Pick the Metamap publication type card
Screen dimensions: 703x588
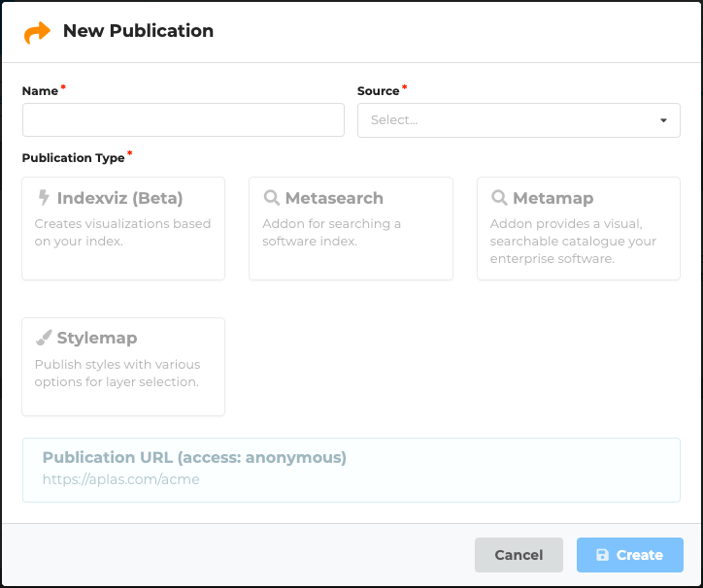point(579,229)
